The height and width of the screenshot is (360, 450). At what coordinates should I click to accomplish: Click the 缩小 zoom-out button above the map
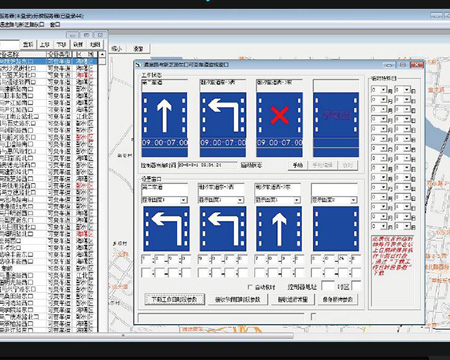(117, 49)
